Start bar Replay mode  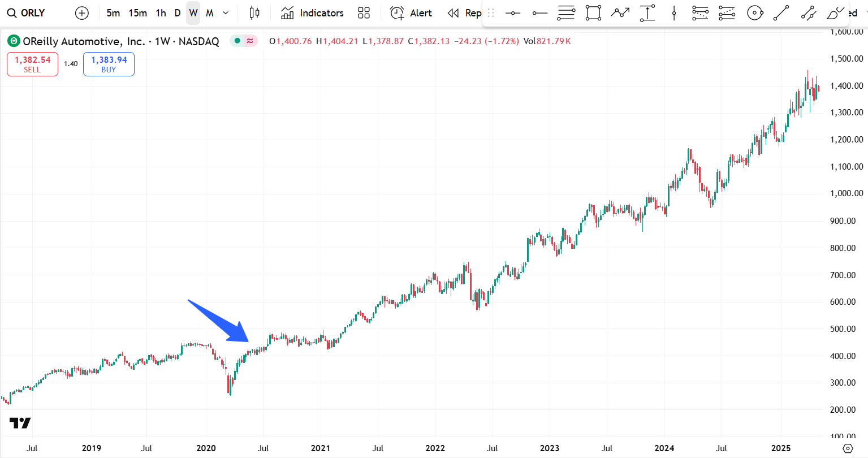tap(464, 12)
